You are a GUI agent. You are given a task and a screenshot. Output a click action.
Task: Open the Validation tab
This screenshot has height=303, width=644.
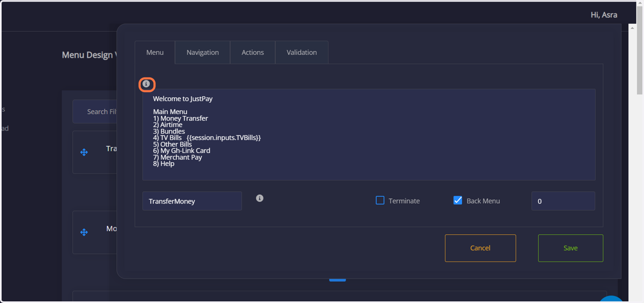point(302,52)
